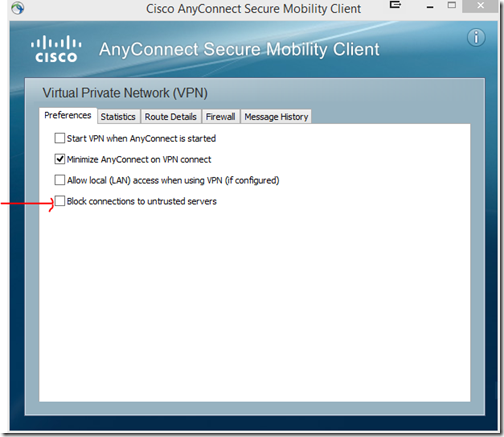Switch to the Statistics tab
504x437 pixels.
click(118, 117)
